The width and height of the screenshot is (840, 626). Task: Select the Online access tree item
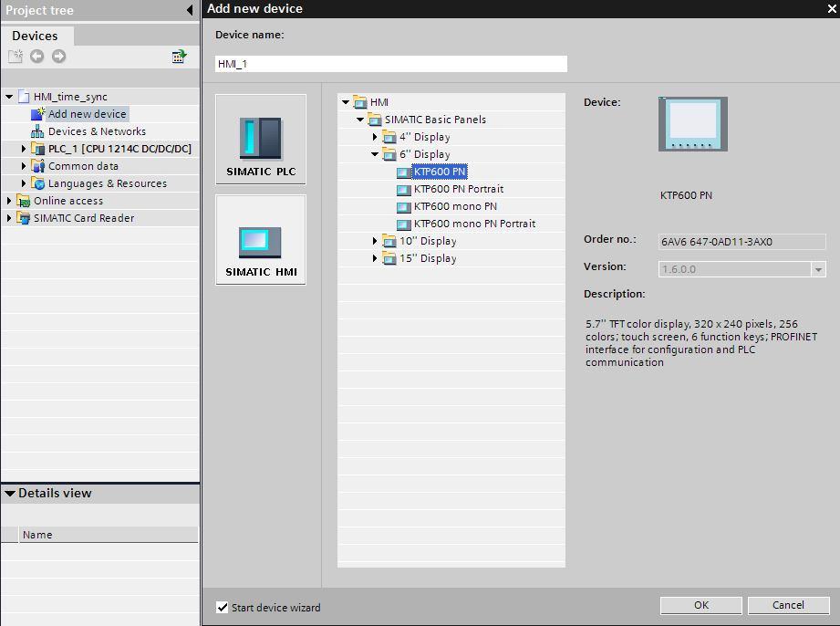68,201
